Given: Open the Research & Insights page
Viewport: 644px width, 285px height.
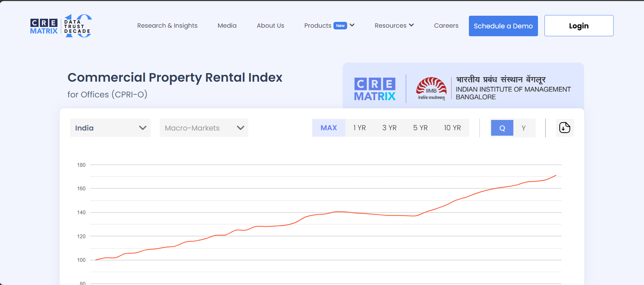Looking at the screenshot, I should click(167, 26).
